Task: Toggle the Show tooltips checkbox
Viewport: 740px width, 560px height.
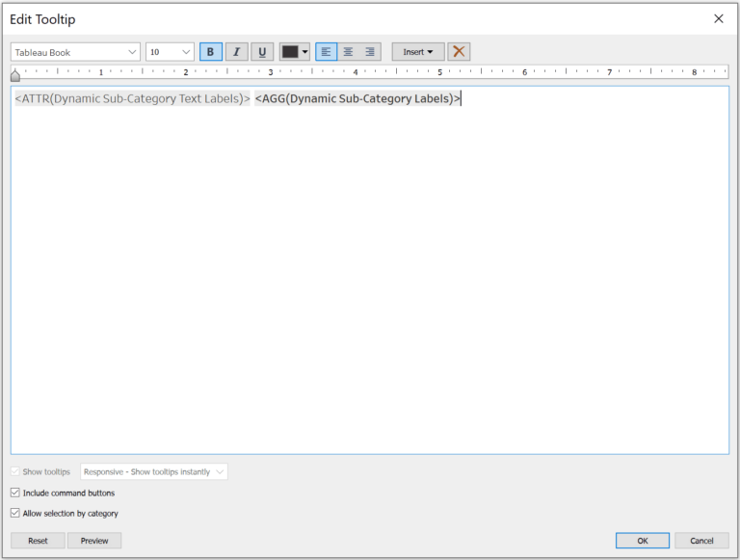Action: point(14,472)
